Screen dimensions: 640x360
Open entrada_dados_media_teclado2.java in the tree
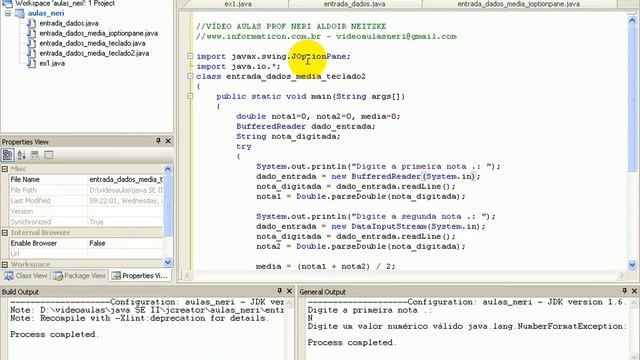94,53
